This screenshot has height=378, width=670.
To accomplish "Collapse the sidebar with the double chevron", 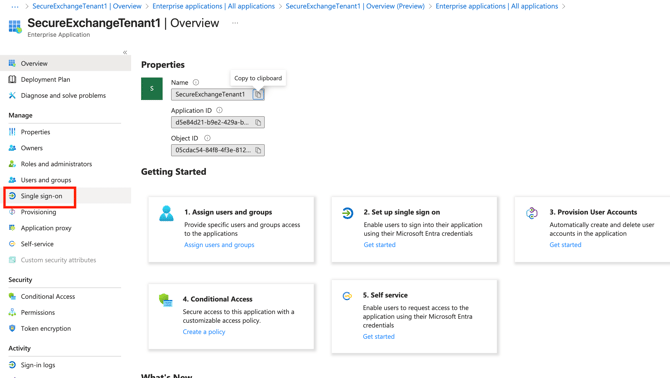I will (x=125, y=52).
